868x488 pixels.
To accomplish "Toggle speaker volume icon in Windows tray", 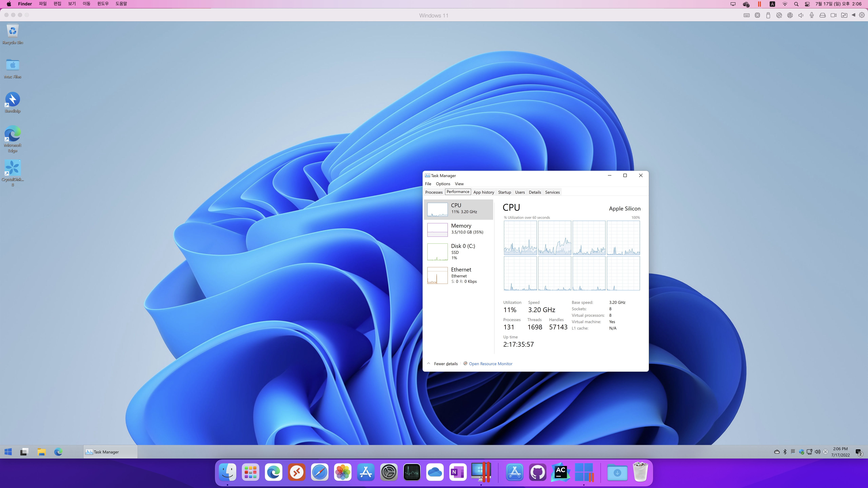I will pyautogui.click(x=817, y=452).
